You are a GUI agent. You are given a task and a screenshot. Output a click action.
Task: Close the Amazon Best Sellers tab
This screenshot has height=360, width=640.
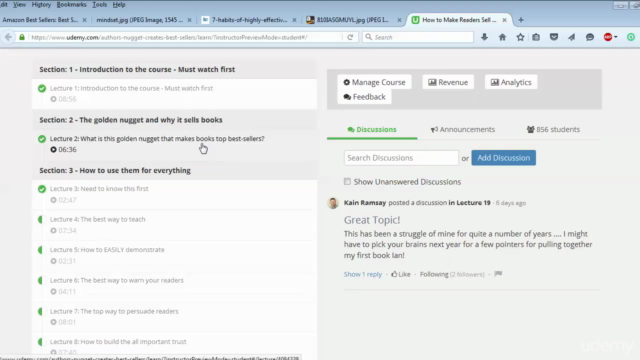pyautogui.click(x=84, y=20)
